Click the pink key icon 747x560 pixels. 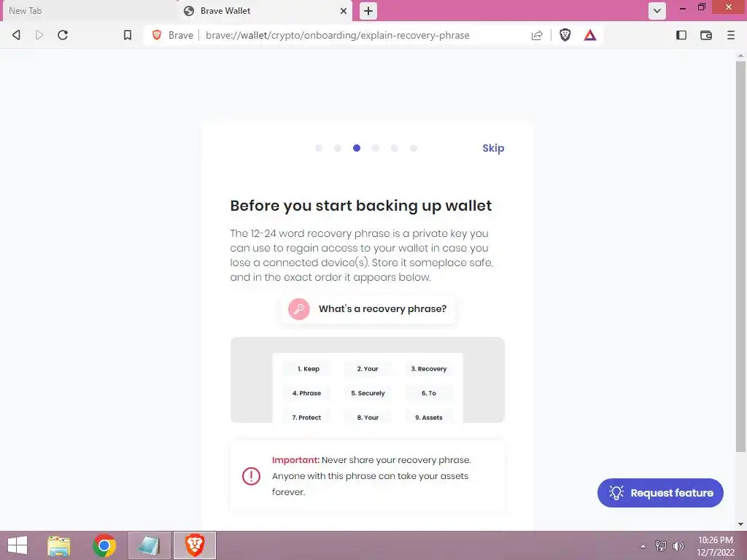pos(298,309)
